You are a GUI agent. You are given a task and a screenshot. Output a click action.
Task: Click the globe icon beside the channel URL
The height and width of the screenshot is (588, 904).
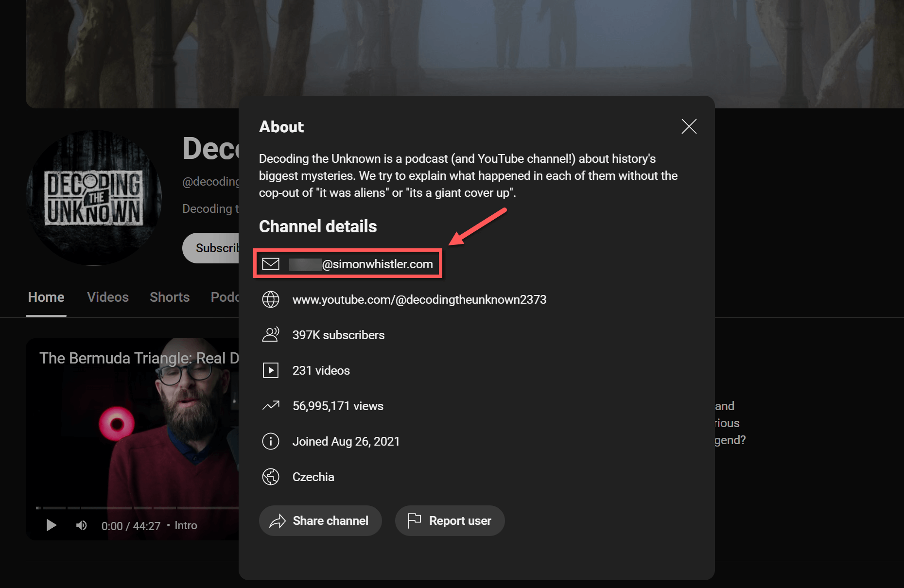tap(271, 299)
